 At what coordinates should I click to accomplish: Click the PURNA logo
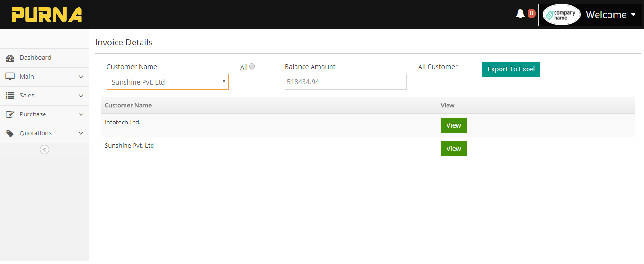coord(47,15)
